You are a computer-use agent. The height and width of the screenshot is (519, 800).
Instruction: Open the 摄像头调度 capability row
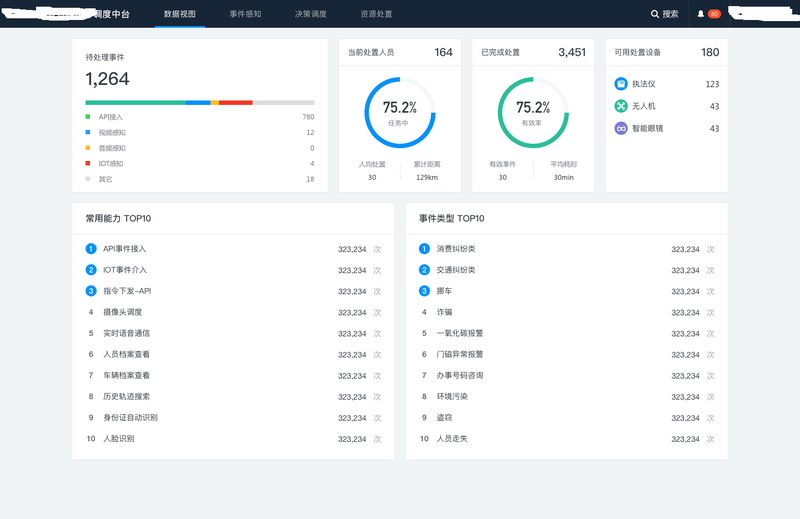click(123, 312)
